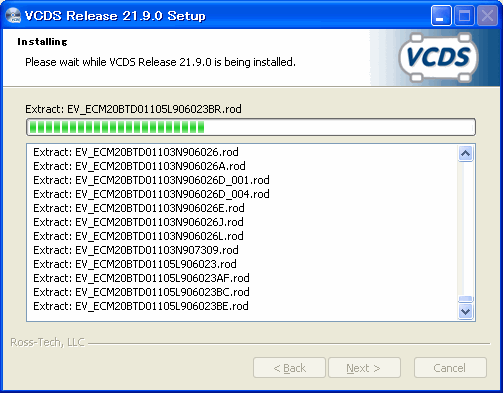The width and height of the screenshot is (503, 393).
Task: Click the 'Please wait while VCDS' message
Action: click(x=160, y=62)
